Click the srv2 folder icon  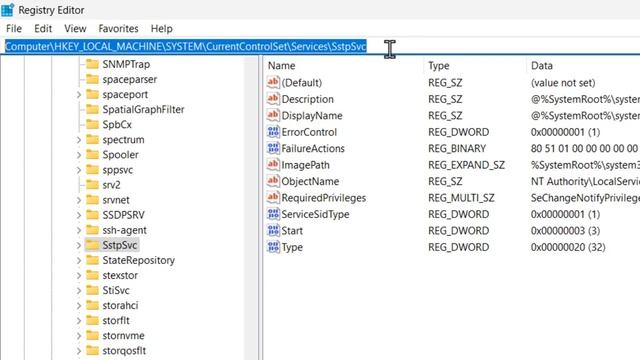coord(92,185)
